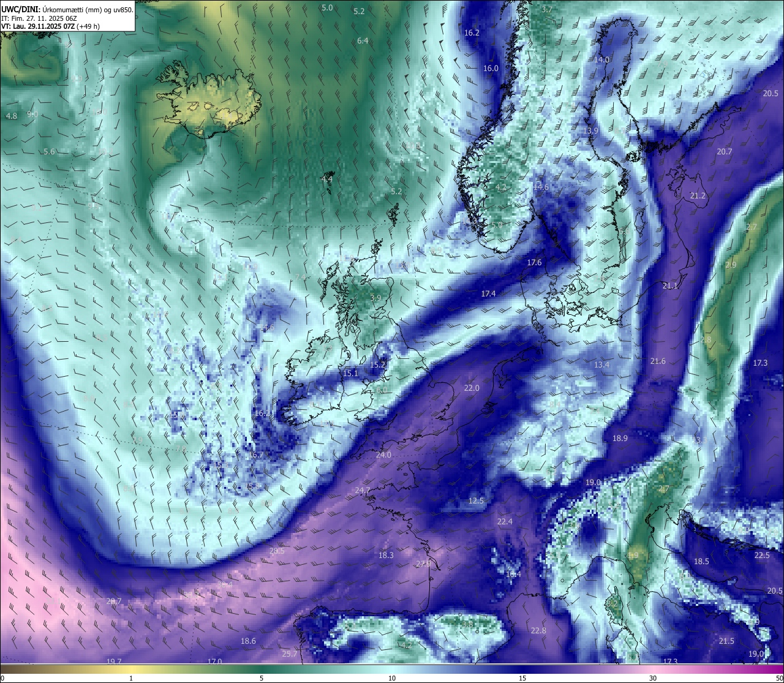Click the map value 22.4
784x683 pixels.
pyautogui.click(x=505, y=522)
